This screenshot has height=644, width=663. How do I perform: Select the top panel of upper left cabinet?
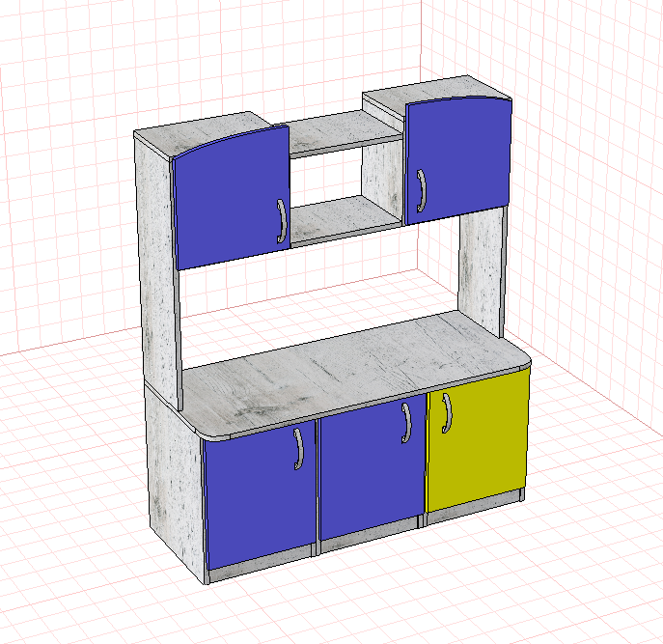203,133
